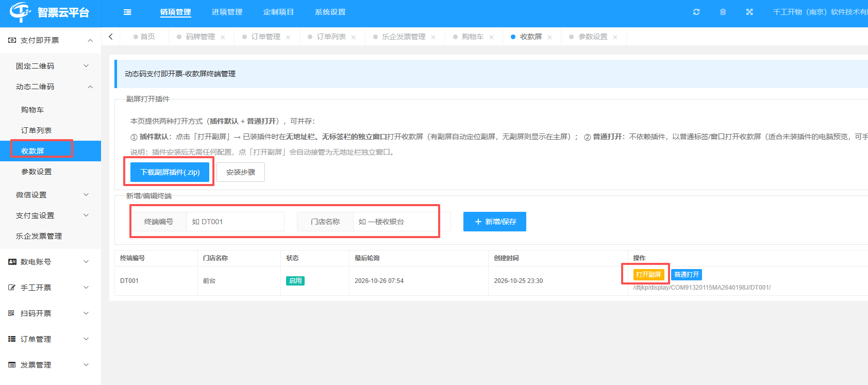Click the 安装步骤 button
Viewport: 868px width, 385px height.
point(241,172)
